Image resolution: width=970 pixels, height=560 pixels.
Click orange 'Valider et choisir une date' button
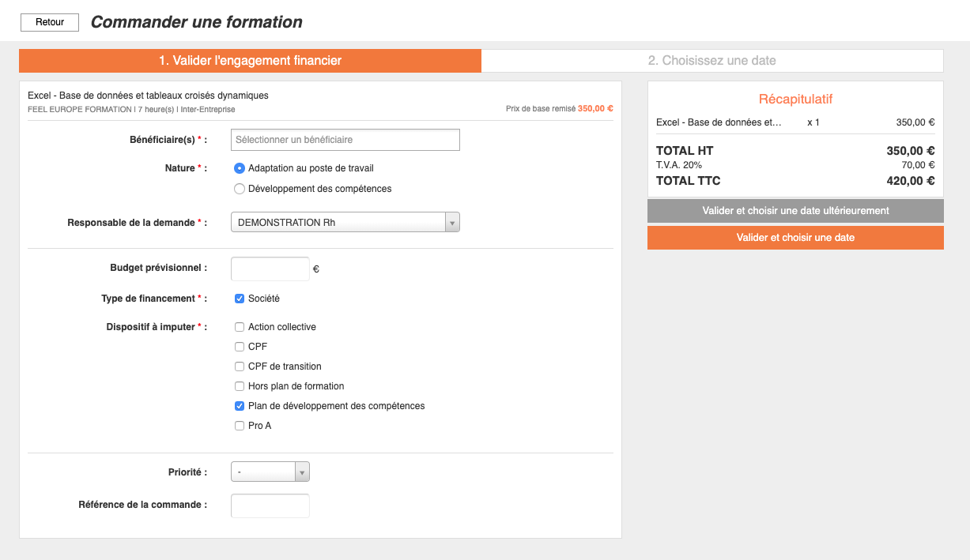tap(795, 238)
